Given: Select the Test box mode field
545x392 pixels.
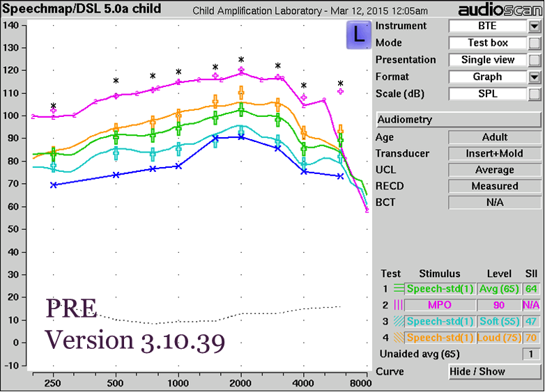Looking at the screenshot, I should tap(488, 43).
